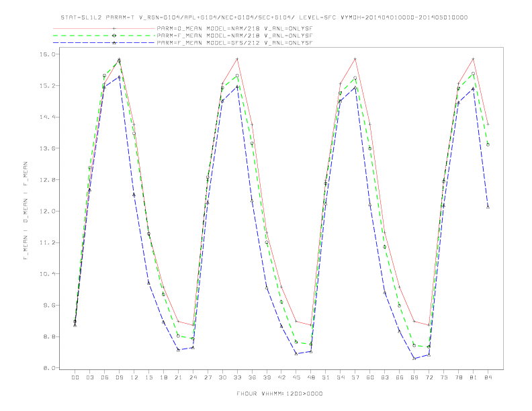Click blue triangle data point at hour 12
The width and height of the screenshot is (532, 411).
point(134,194)
